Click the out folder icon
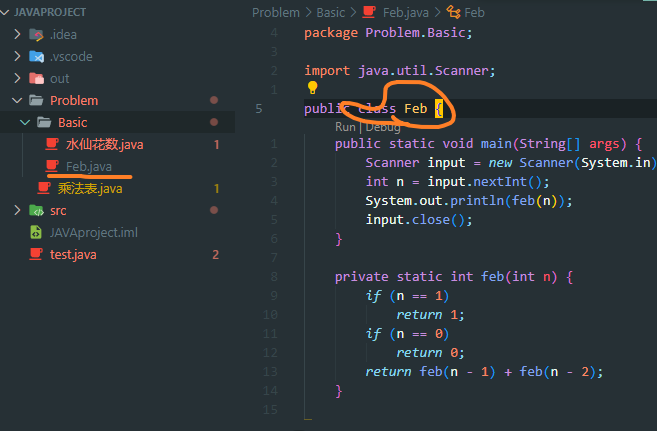657x431 pixels. [x=37, y=79]
